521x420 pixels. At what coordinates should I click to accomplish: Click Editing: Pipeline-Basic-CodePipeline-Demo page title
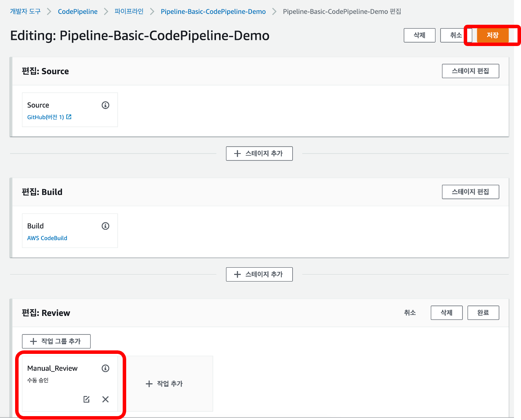click(140, 36)
